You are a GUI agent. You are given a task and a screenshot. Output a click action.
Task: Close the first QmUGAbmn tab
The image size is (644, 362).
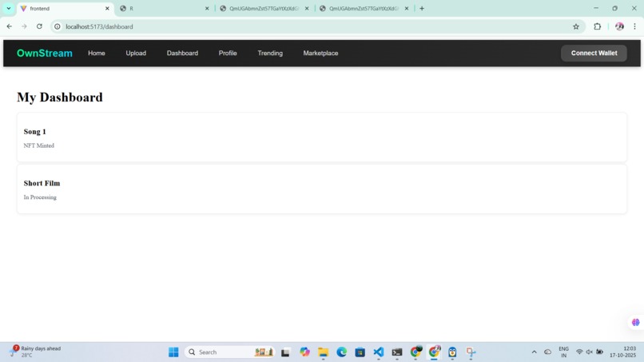(307, 8)
